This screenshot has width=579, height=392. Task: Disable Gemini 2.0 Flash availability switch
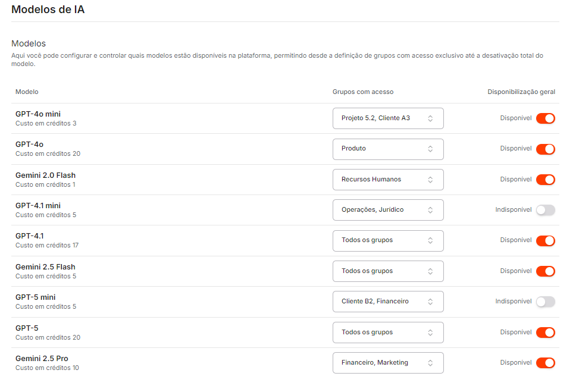[x=546, y=180]
